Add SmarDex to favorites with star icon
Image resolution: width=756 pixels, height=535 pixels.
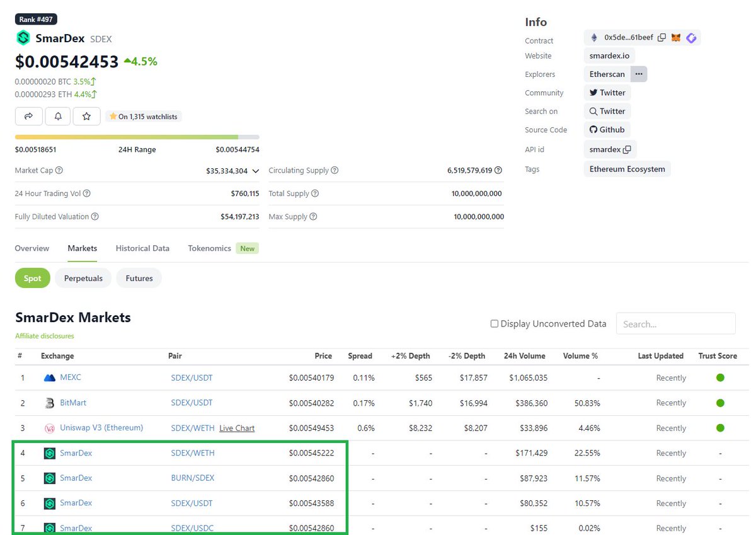[87, 116]
